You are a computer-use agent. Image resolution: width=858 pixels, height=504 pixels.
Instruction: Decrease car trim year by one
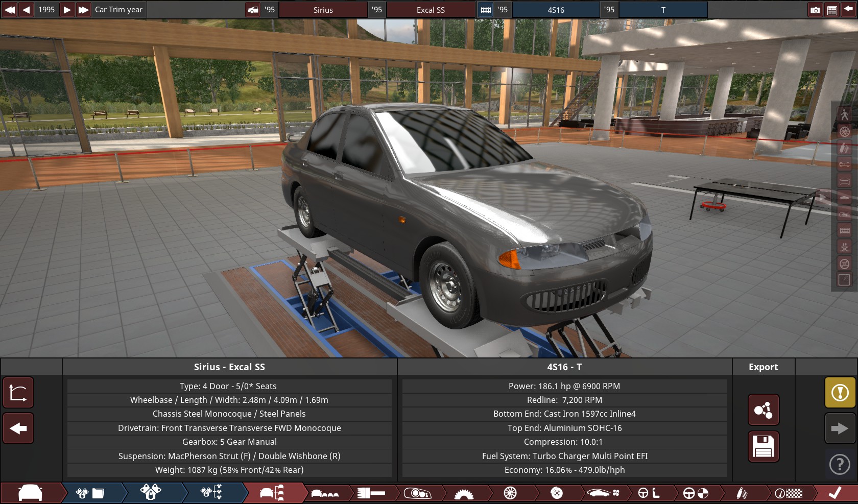point(26,10)
